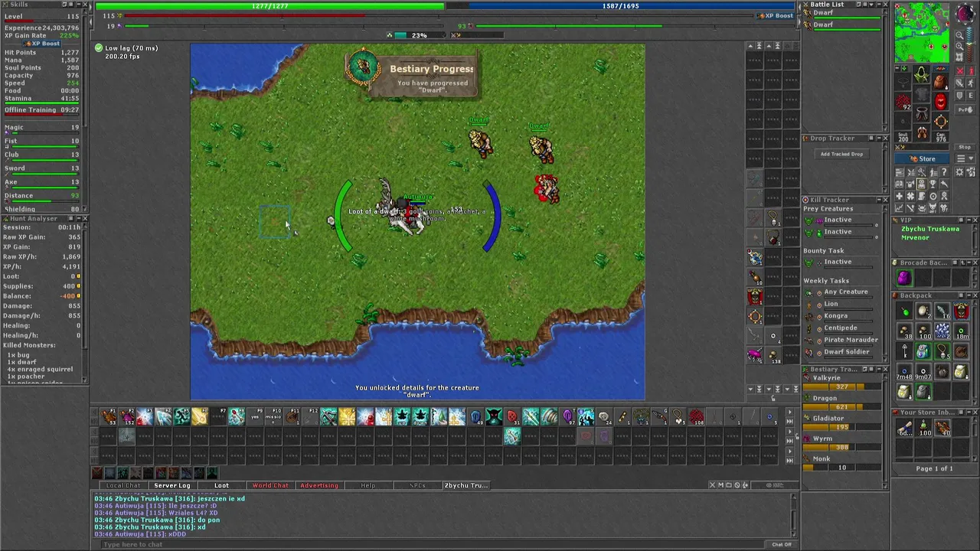Open the Advertising chat tab
Viewport: 980px width, 551px height.
319,485
